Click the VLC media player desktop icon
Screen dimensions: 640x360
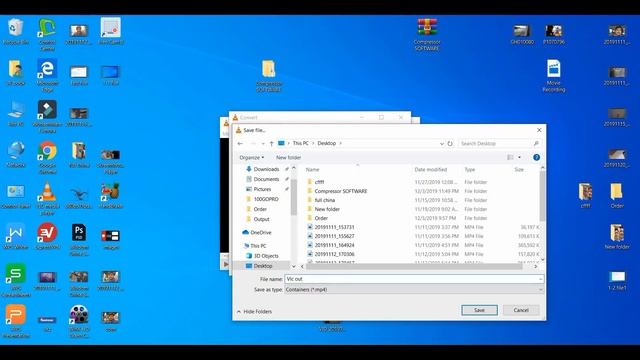point(47,198)
